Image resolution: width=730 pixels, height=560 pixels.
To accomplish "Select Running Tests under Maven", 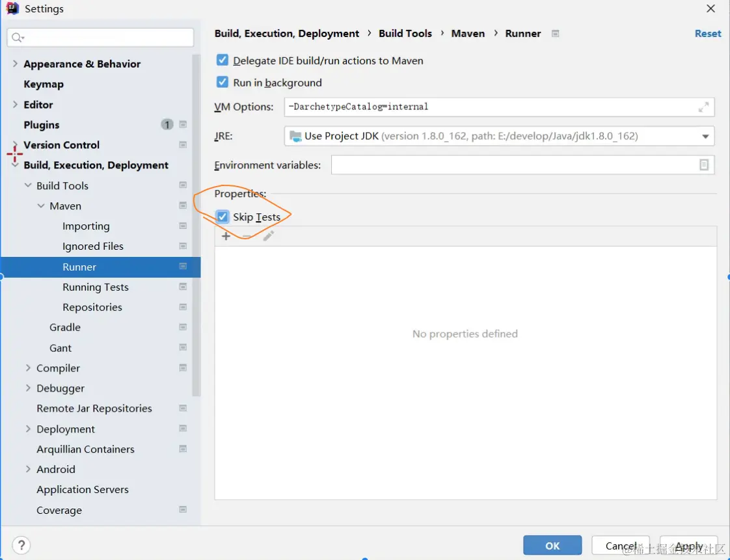I will point(96,287).
